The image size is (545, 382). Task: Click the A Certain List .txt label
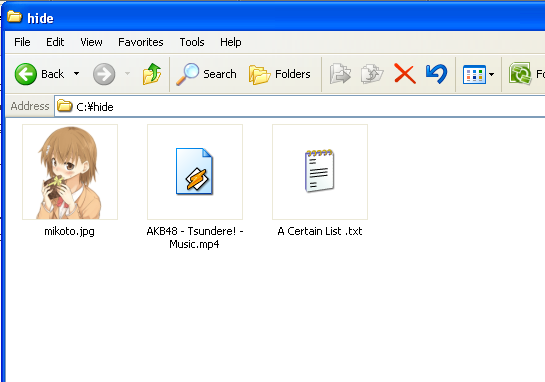pyautogui.click(x=320, y=231)
